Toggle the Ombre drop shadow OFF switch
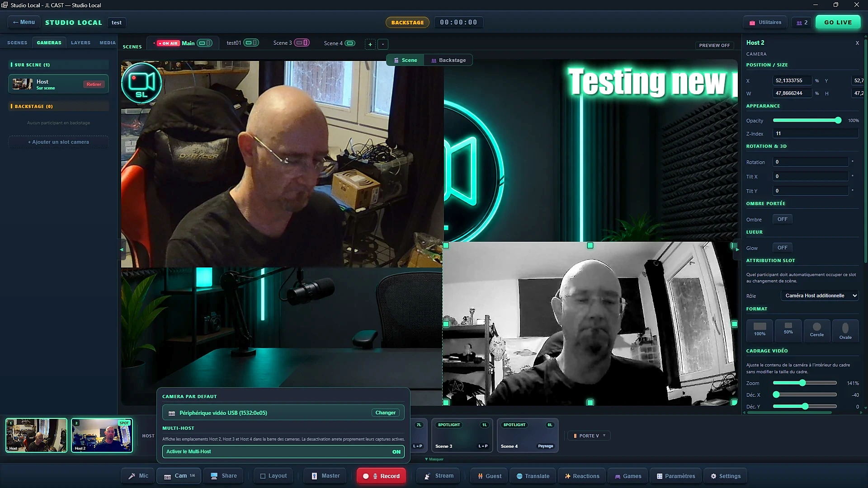The width and height of the screenshot is (868, 488). [782, 219]
